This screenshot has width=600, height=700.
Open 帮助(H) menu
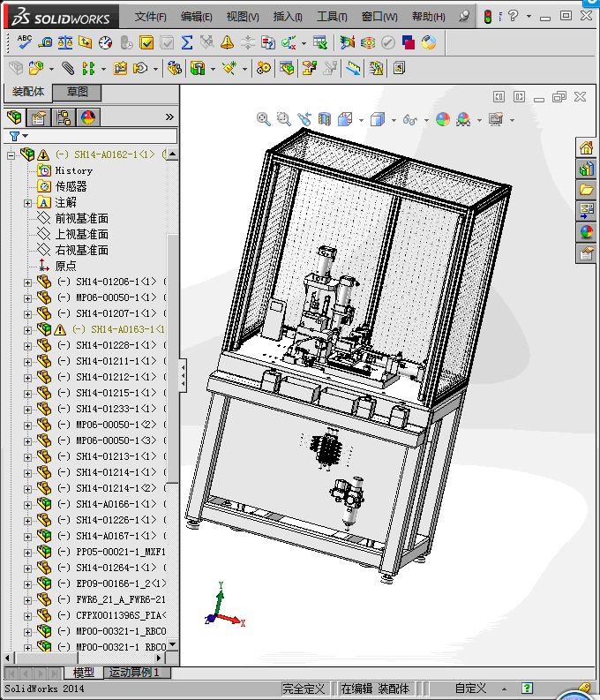point(429,17)
